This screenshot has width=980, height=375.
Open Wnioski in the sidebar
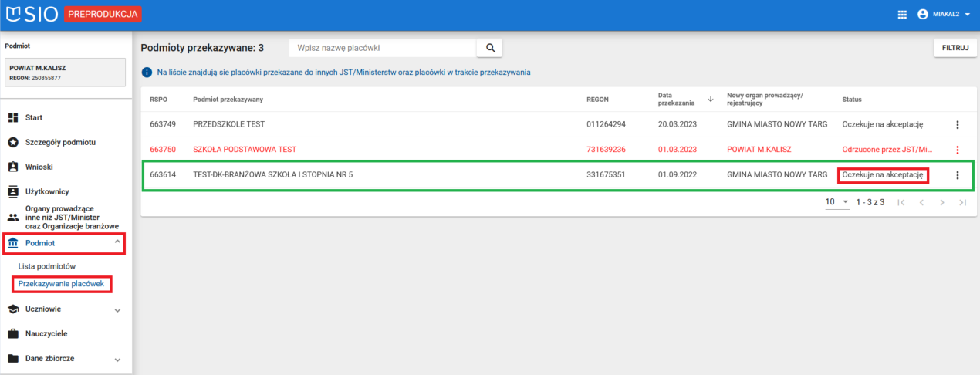39,167
